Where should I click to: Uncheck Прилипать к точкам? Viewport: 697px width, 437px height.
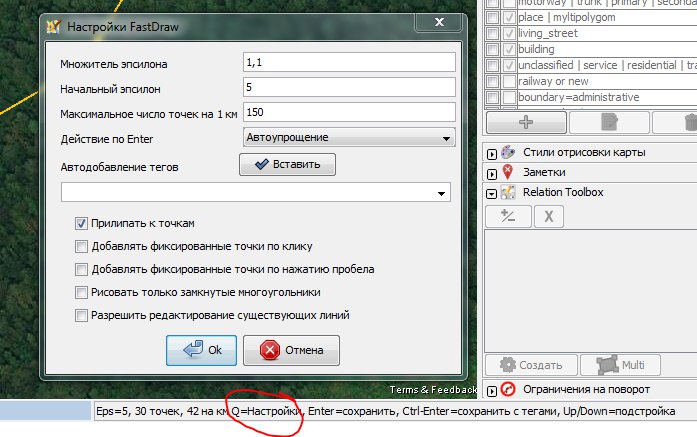[x=81, y=223]
